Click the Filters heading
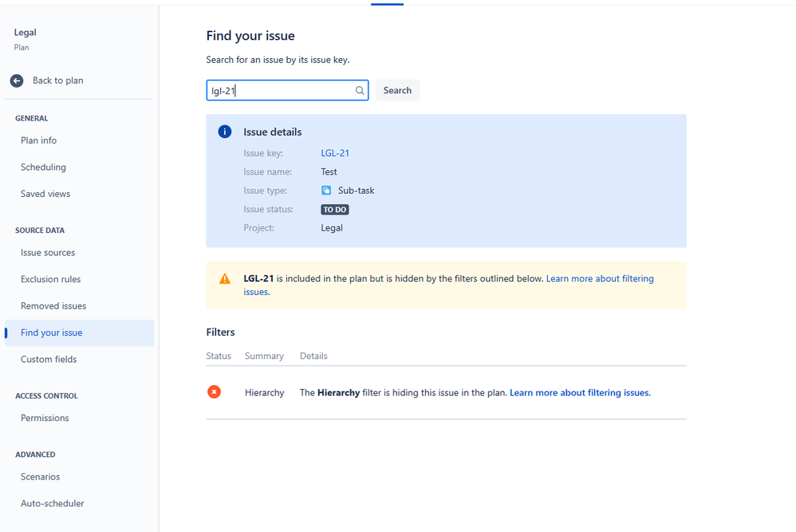796x532 pixels. coord(220,333)
